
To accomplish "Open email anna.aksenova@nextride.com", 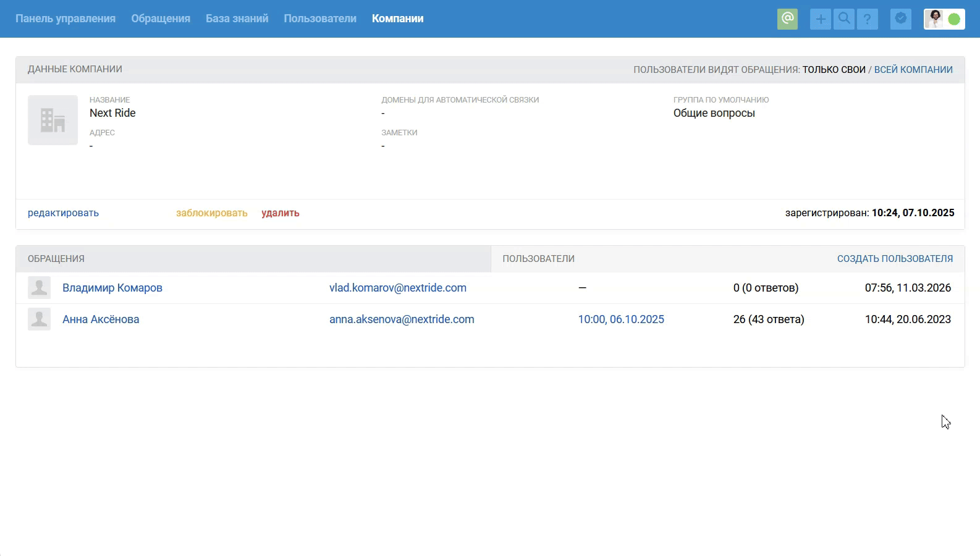I will (x=402, y=319).
